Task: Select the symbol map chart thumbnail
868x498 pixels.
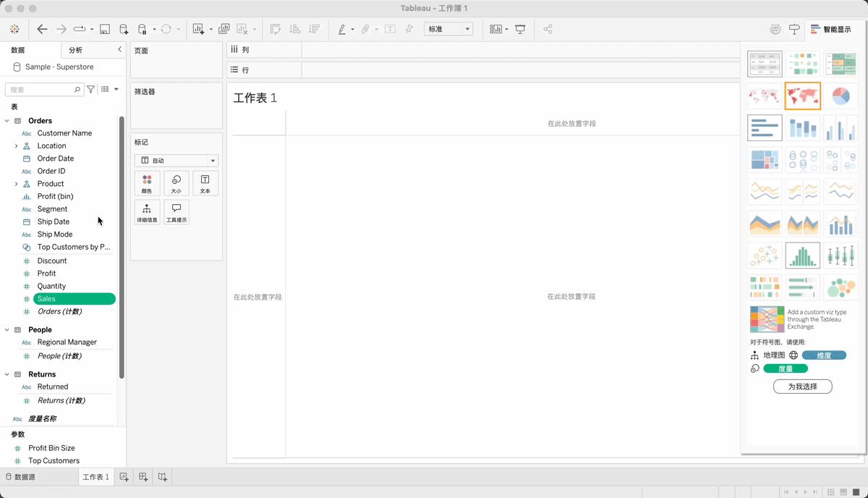Action: point(765,96)
